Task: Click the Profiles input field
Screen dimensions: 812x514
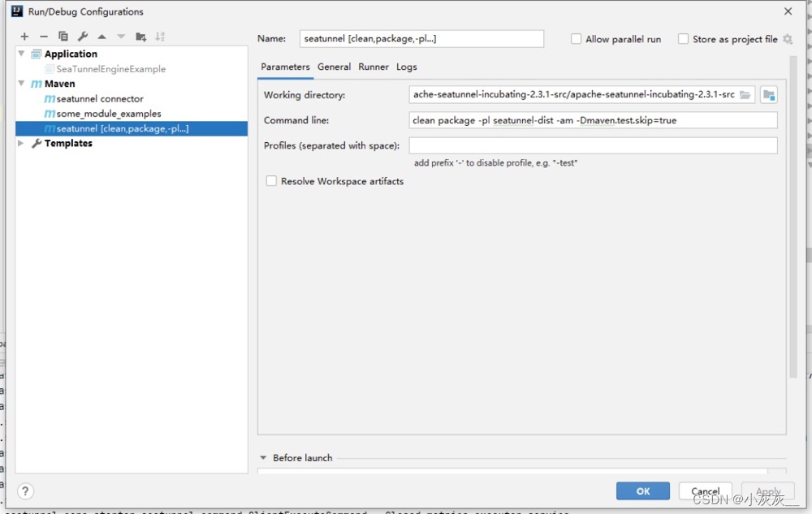Action: 593,145
